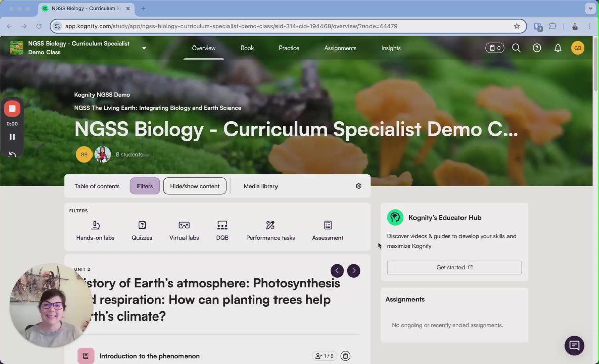Viewport: 599px width, 364px height.
Task: Filter by Hands-on labs
Action: [95, 231]
